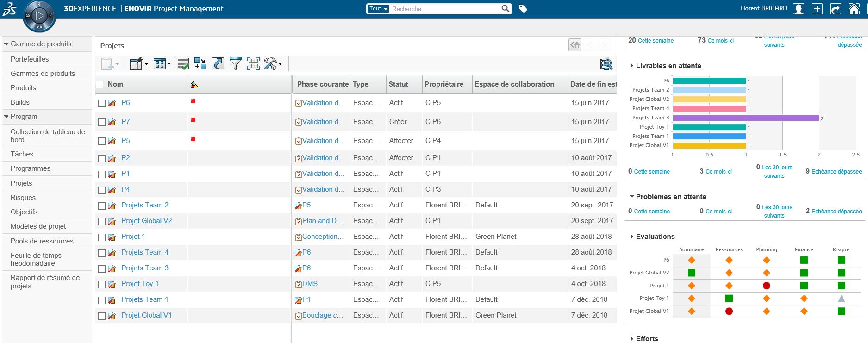Open Programmes in the sidebar
The image size is (868, 343).
coord(31,168)
